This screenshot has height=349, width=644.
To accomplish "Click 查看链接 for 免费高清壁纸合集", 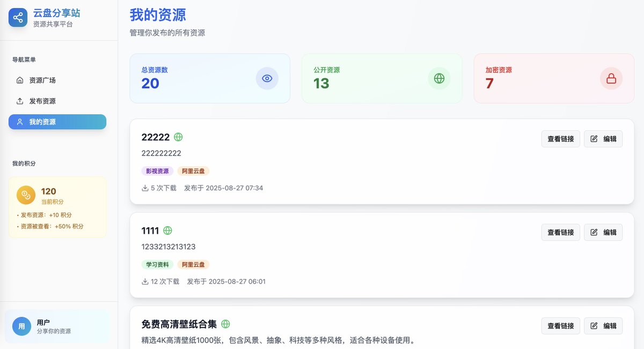I will (x=560, y=325).
